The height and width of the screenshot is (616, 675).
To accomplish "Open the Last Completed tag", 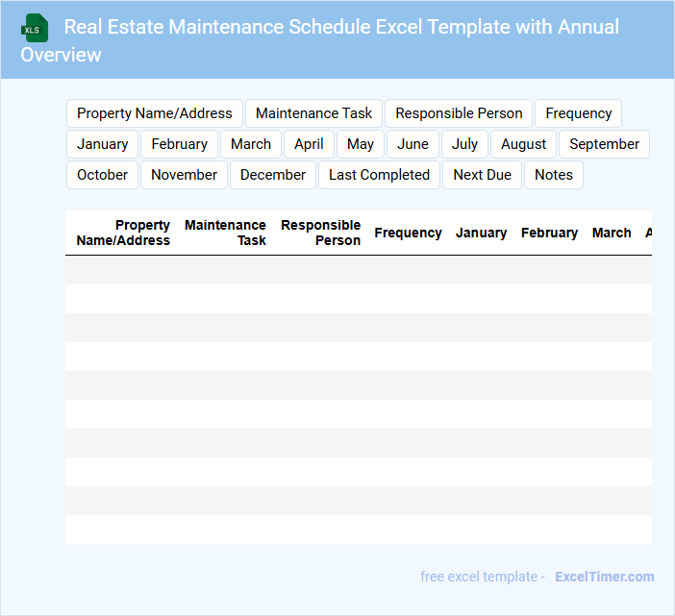I will point(379,175).
